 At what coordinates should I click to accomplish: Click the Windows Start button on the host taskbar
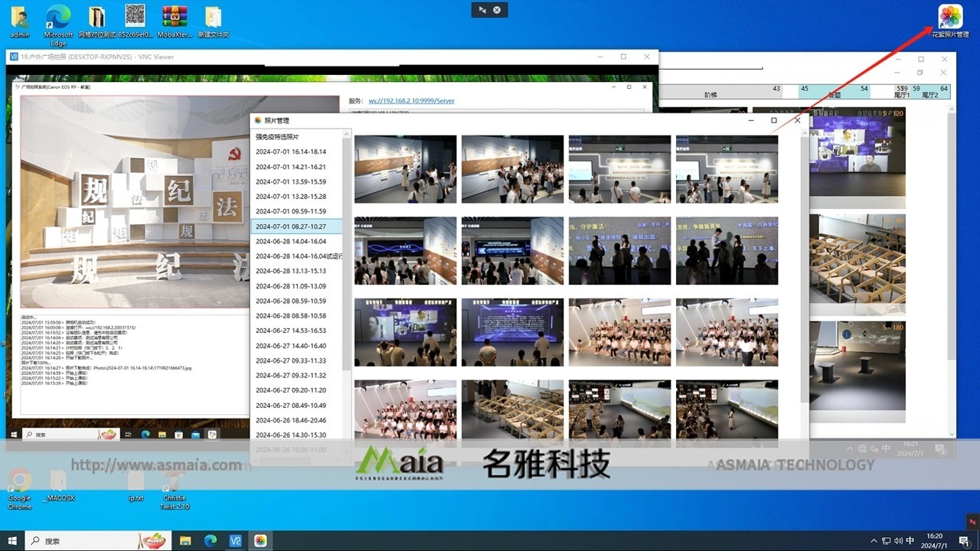[x=12, y=540]
